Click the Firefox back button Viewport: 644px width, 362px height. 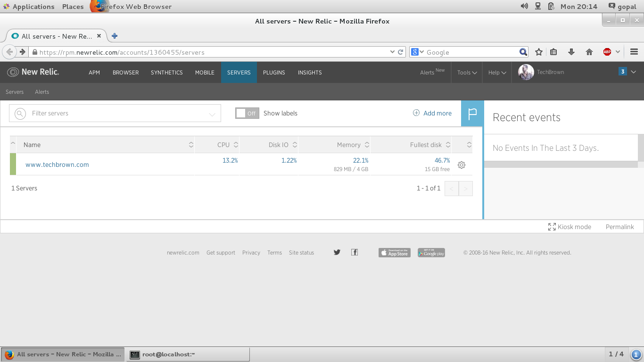tap(9, 52)
